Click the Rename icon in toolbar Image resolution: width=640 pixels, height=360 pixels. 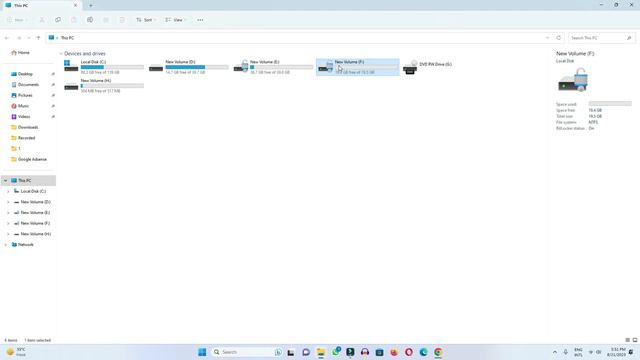90,20
